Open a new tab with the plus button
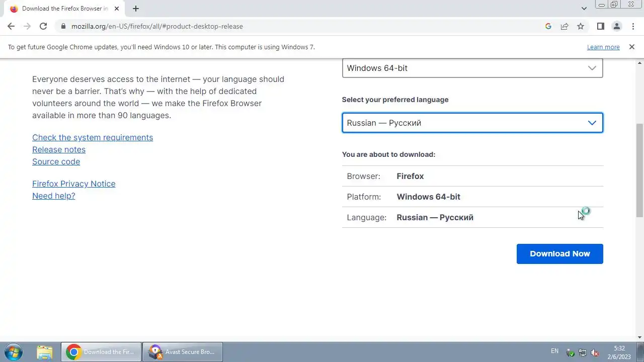Image resolution: width=644 pixels, height=362 pixels. point(135,9)
